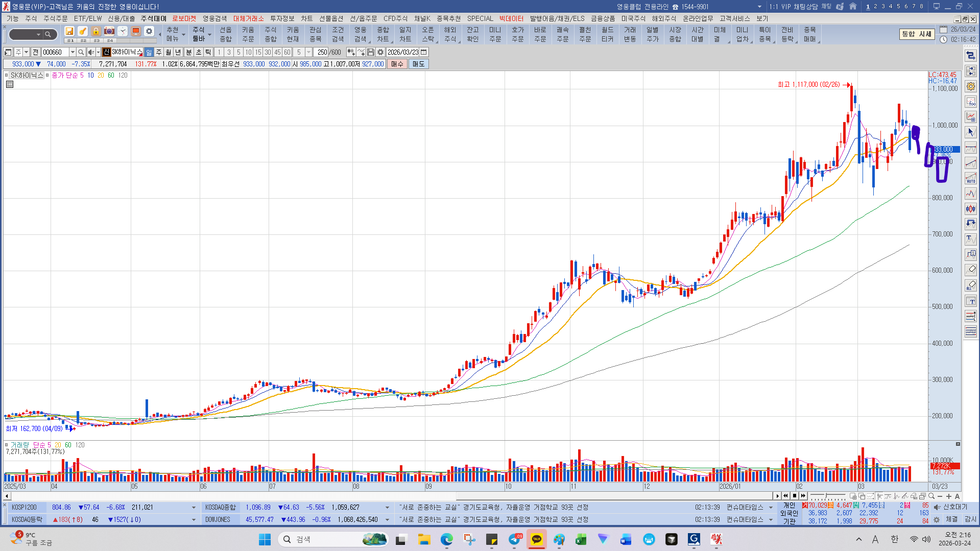Open the KOSDAQ등락 ticker dropdown arrow
Image resolution: width=980 pixels, height=551 pixels.
(194, 520)
